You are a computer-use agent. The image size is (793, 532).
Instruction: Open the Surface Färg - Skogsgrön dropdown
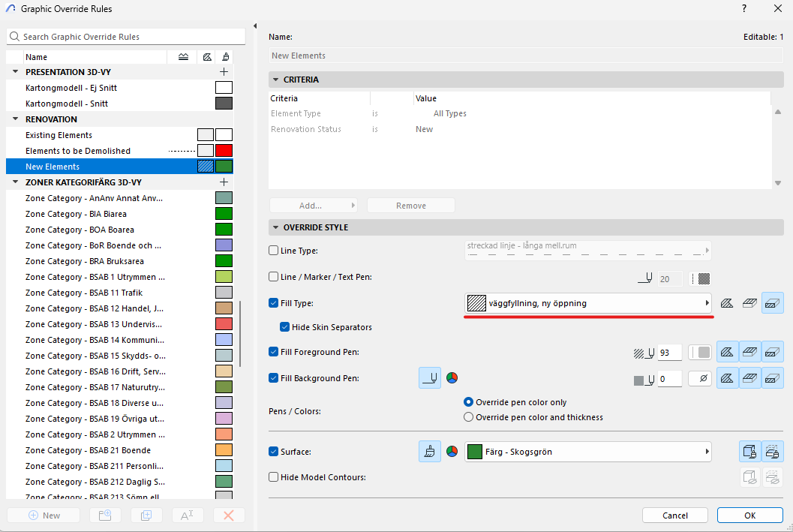pos(588,452)
